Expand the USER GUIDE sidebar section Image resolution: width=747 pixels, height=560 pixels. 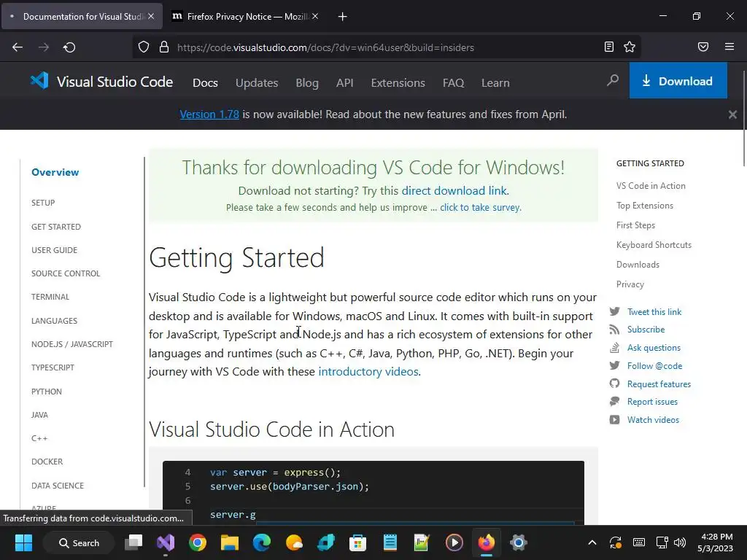coord(54,250)
